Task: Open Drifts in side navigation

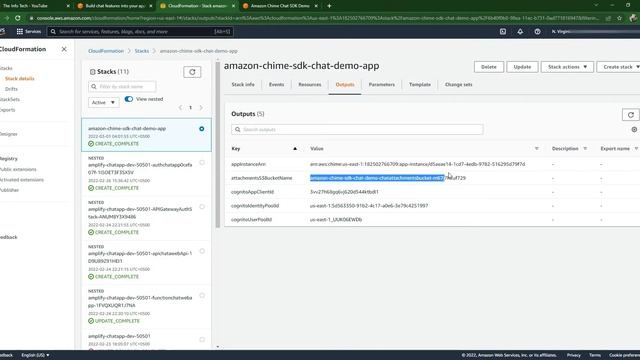Action: point(11,89)
